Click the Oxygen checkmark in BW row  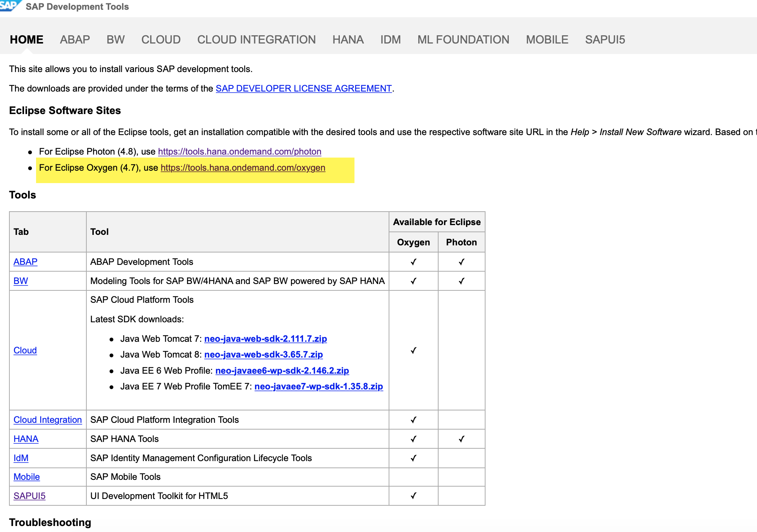coord(413,281)
